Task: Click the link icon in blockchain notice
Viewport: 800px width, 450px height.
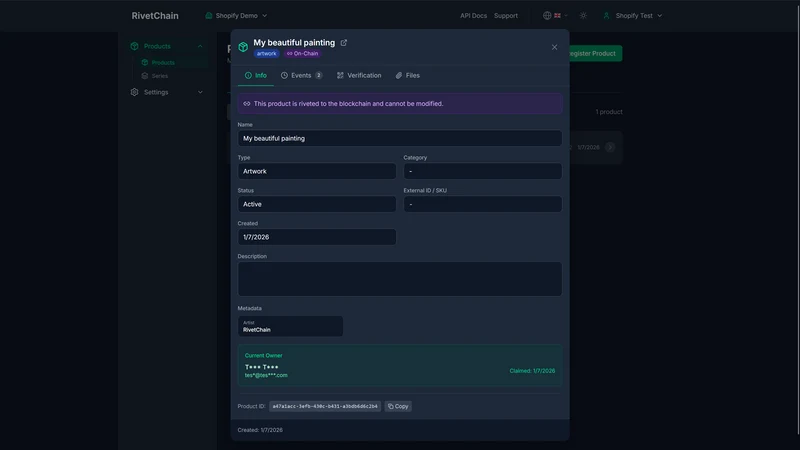Action: click(247, 104)
